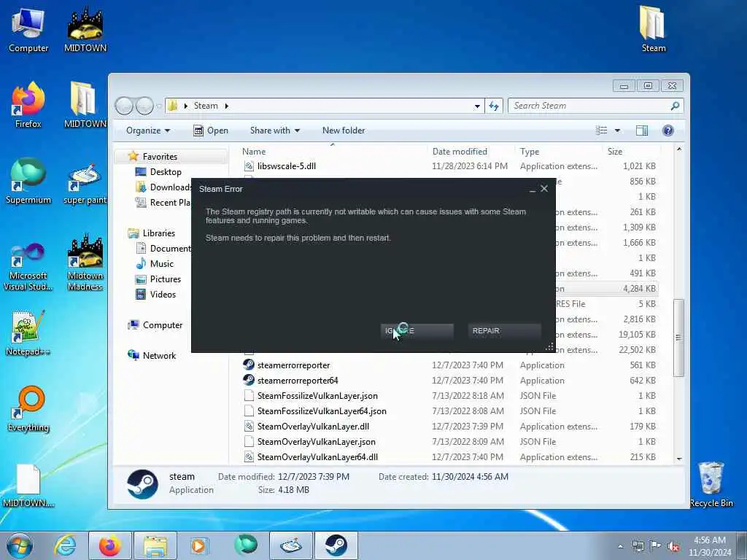Click the Search Steam field

tap(595, 106)
